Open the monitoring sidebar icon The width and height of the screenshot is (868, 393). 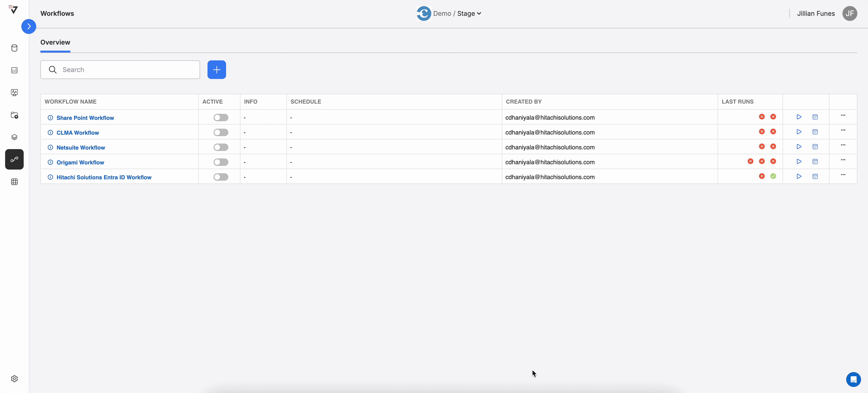click(14, 92)
